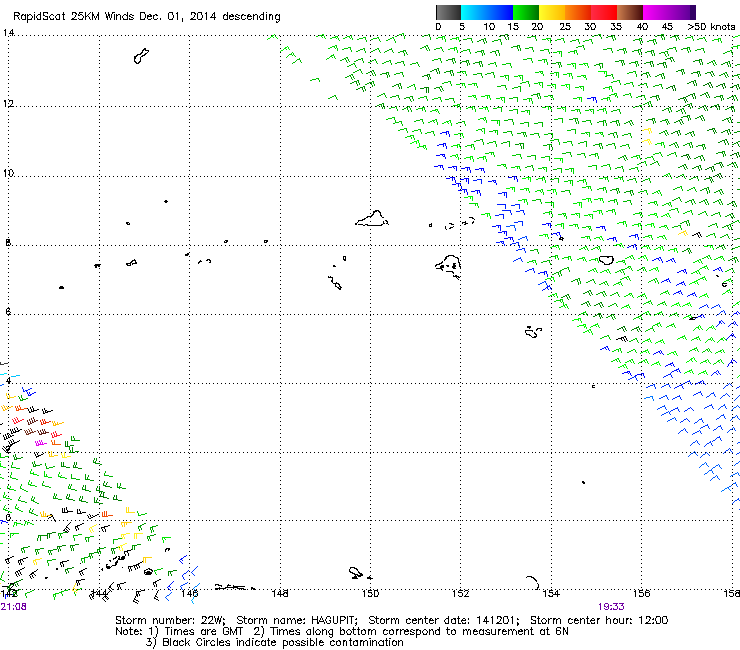Click the dark purple 45-50 knots segment
This screenshot has width=740, height=650.
(682, 12)
